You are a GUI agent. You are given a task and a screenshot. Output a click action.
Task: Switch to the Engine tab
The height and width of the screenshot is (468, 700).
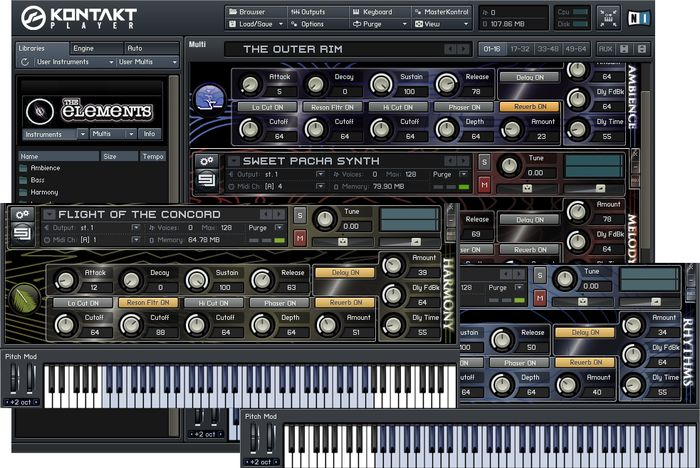pyautogui.click(x=84, y=48)
